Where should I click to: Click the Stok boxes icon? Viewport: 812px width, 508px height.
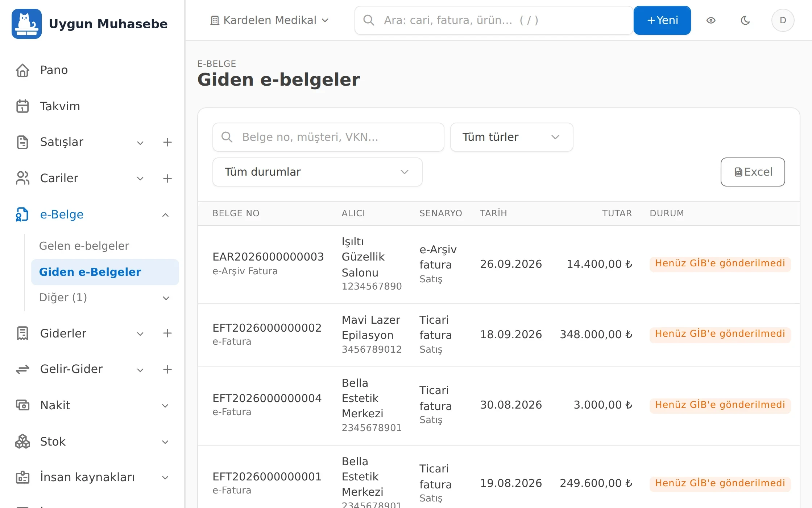click(x=22, y=441)
